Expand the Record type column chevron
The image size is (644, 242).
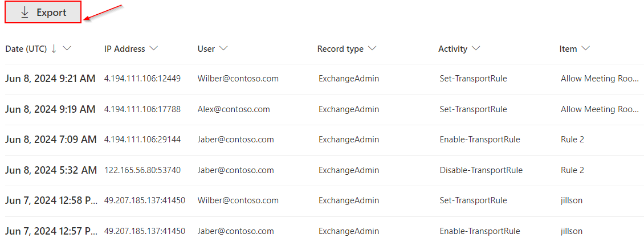coord(372,49)
